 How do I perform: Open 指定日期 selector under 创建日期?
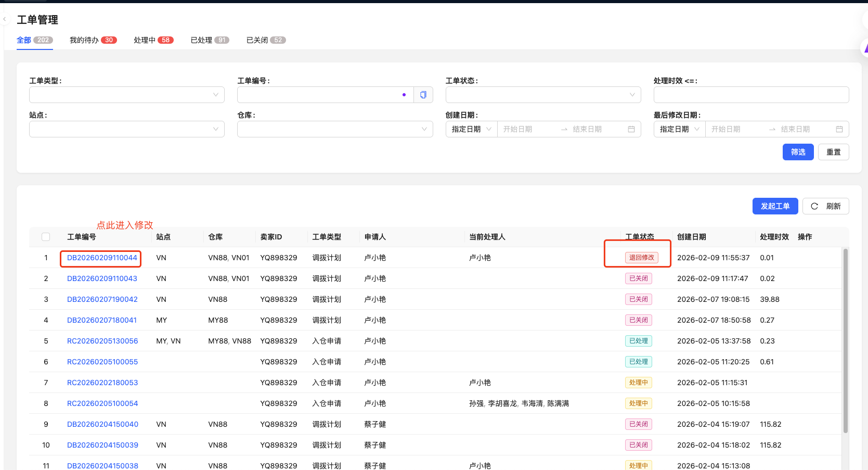click(471, 129)
